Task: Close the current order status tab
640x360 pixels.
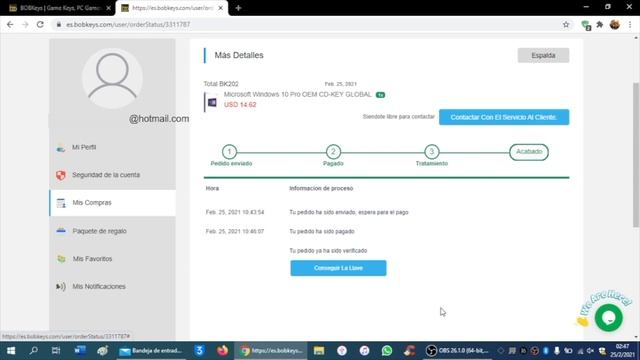Action: pos(220,8)
